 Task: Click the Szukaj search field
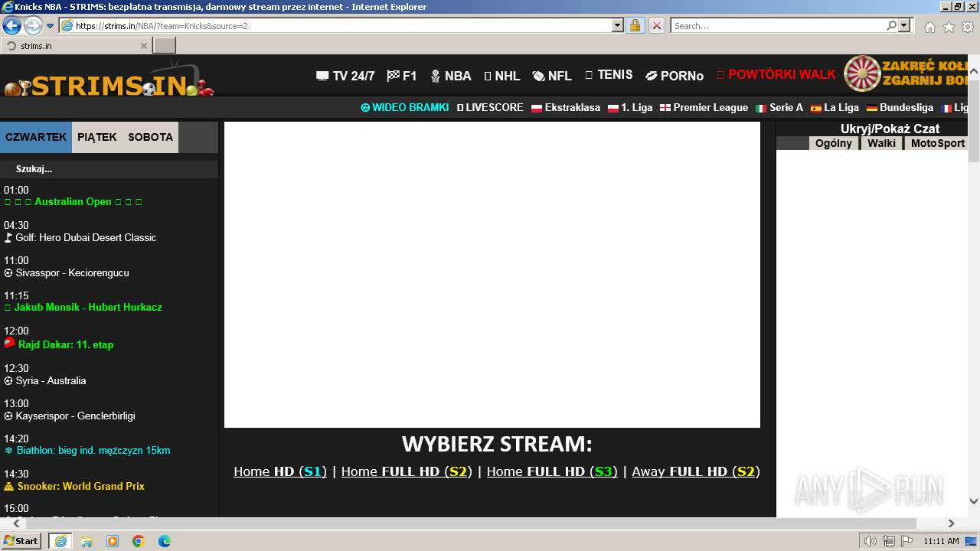[109, 169]
